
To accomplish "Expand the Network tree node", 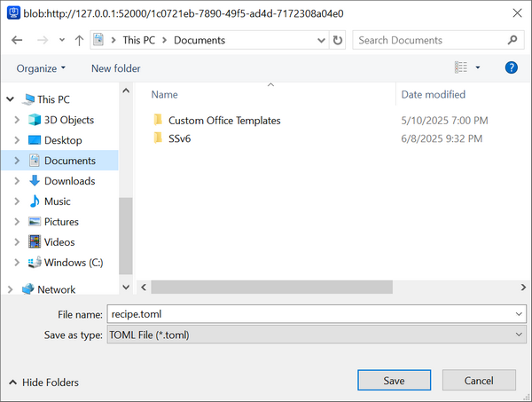I will [10, 289].
